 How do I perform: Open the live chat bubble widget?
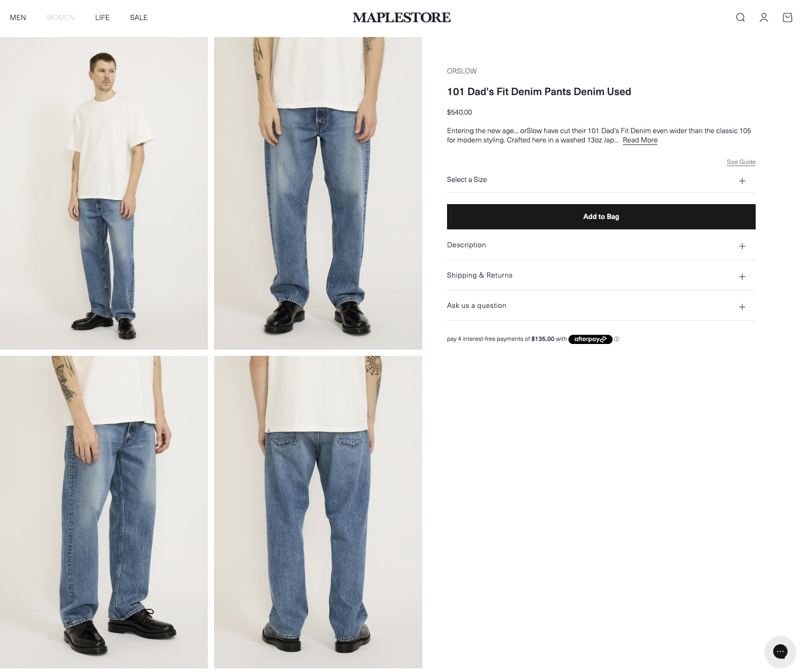(x=780, y=651)
